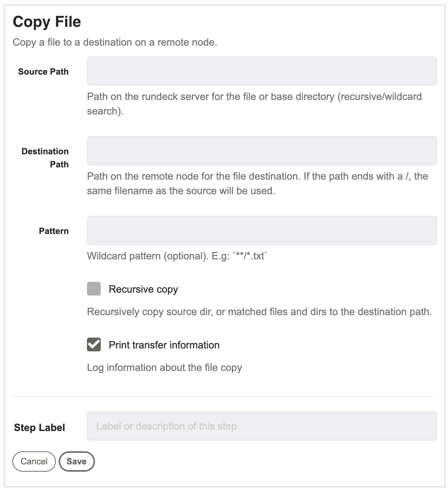Viewport: 448px width, 489px height.
Task: Enable the Recursive copy checkbox
Action: [x=94, y=289]
